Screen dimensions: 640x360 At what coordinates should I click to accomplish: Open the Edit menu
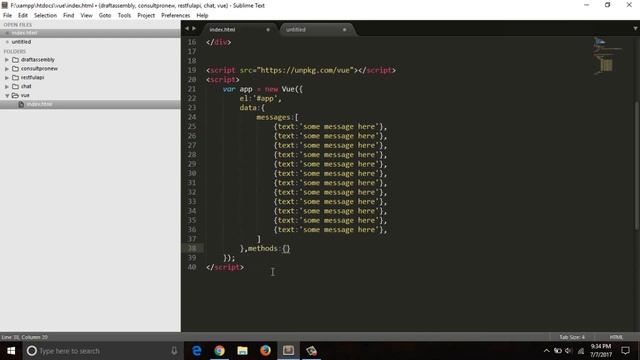click(23, 16)
